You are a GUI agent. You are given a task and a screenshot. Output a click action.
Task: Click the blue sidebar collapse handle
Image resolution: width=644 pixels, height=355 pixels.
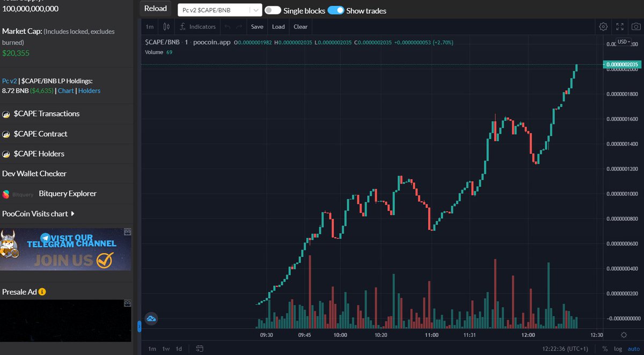(x=139, y=326)
